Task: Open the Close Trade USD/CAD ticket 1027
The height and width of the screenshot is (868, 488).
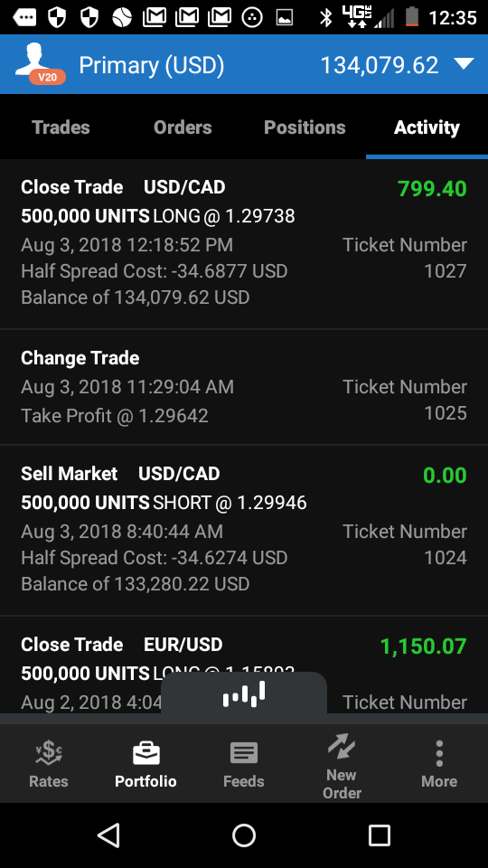Action: (x=244, y=244)
